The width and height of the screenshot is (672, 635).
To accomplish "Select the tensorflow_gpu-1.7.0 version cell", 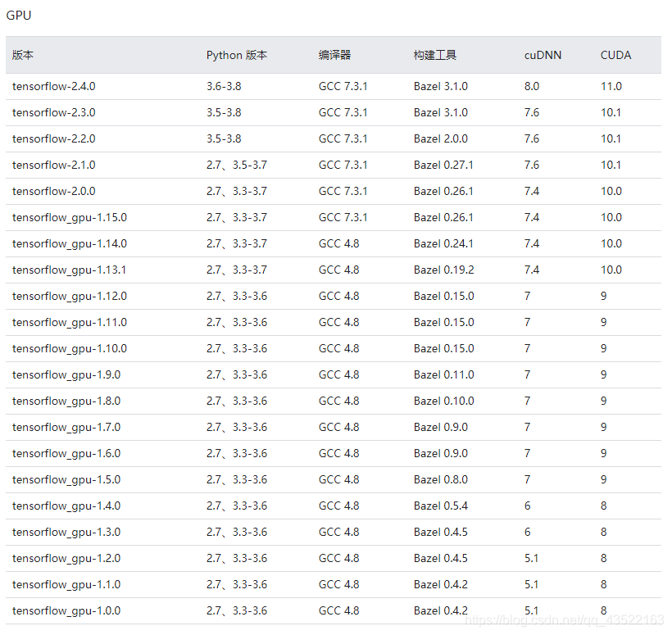I will 66,427.
